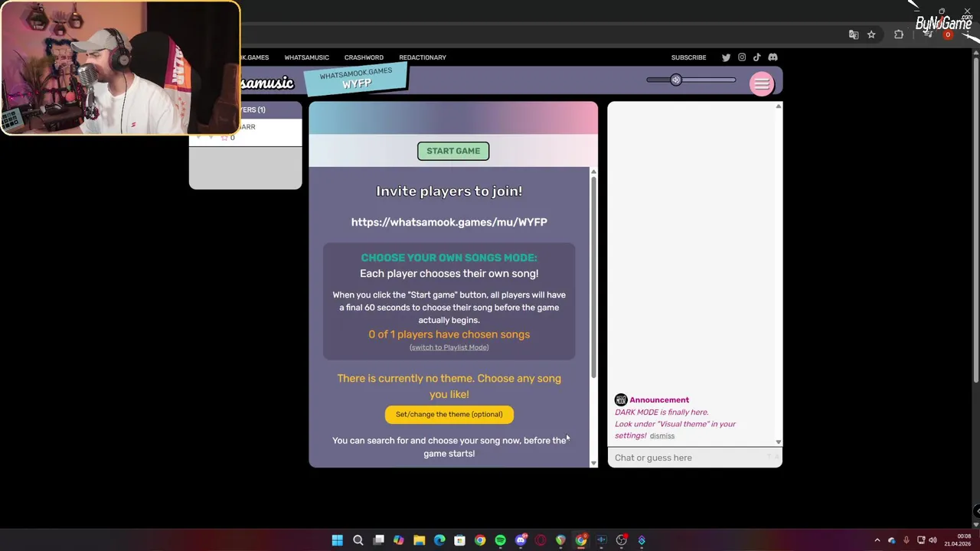Adjust the game volume slider

click(x=691, y=80)
